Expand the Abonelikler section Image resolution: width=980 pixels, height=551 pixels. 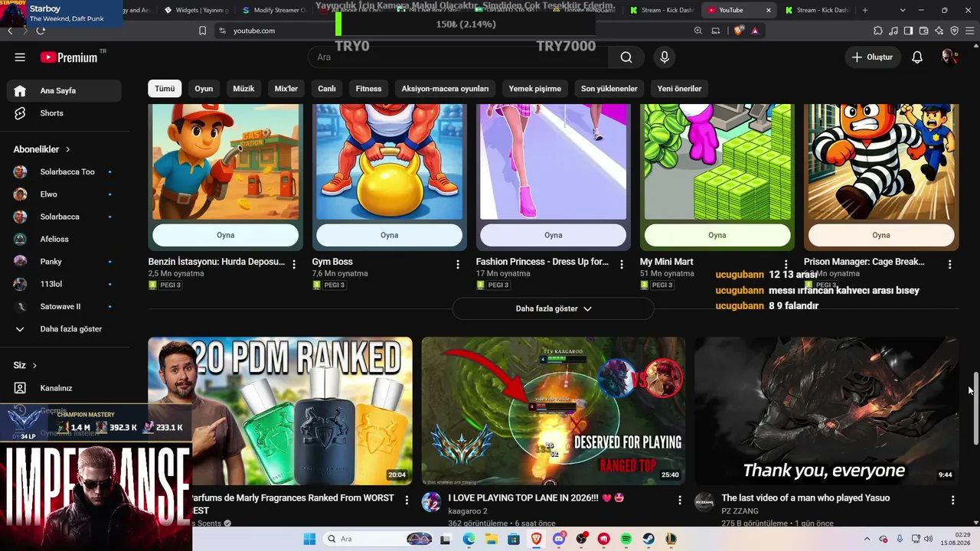42,149
